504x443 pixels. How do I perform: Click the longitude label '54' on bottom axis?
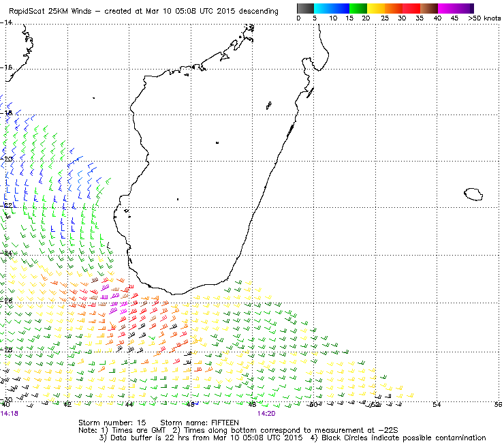click(436, 405)
